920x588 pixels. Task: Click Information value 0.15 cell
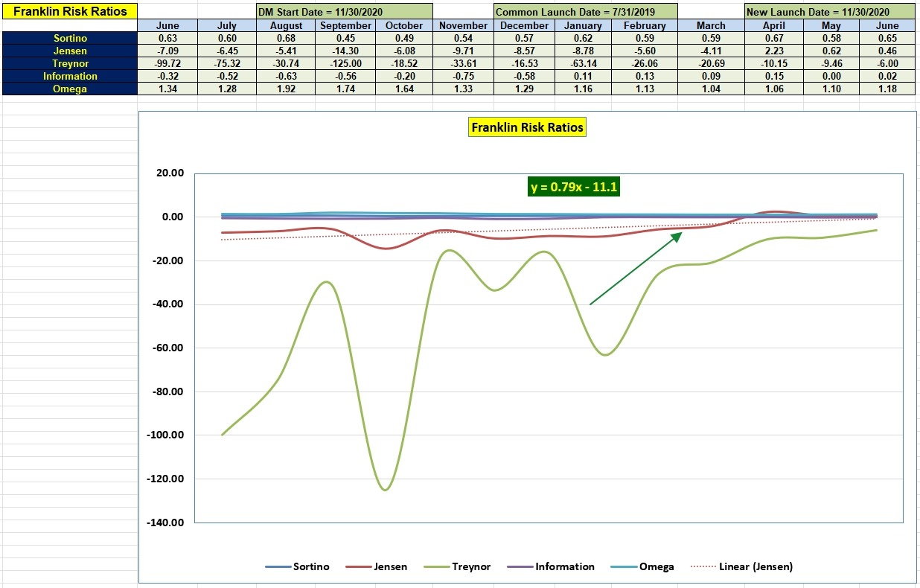[774, 76]
